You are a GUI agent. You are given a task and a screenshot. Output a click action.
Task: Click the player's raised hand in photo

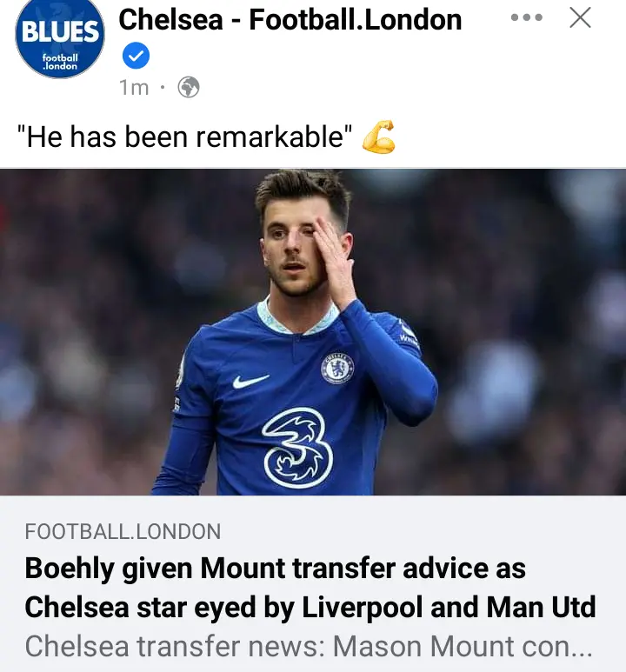[334, 259]
